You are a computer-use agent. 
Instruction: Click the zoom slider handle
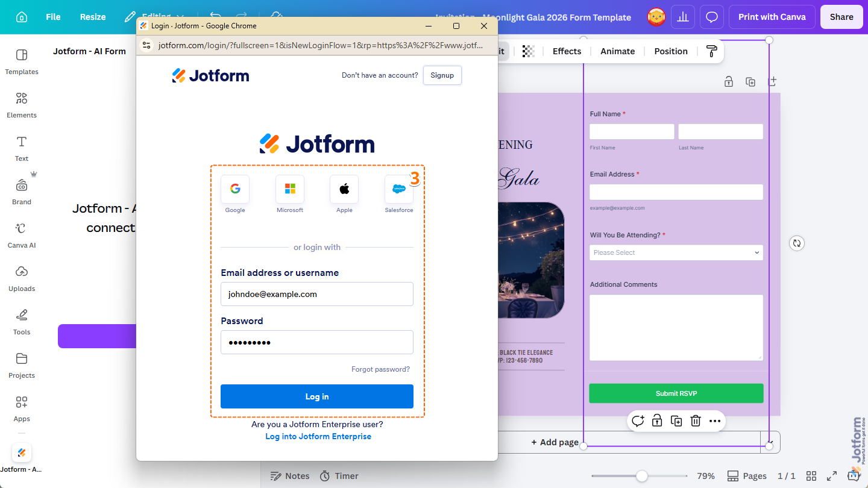[x=642, y=476]
